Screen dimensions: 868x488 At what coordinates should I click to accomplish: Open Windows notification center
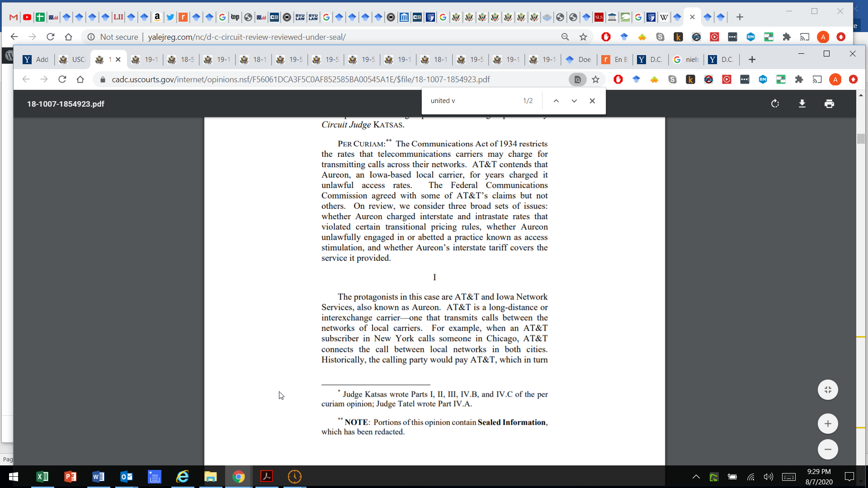(849, 477)
